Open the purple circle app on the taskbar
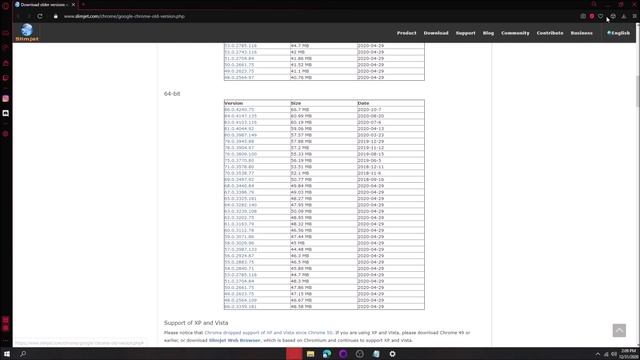 pyautogui.click(x=343, y=354)
